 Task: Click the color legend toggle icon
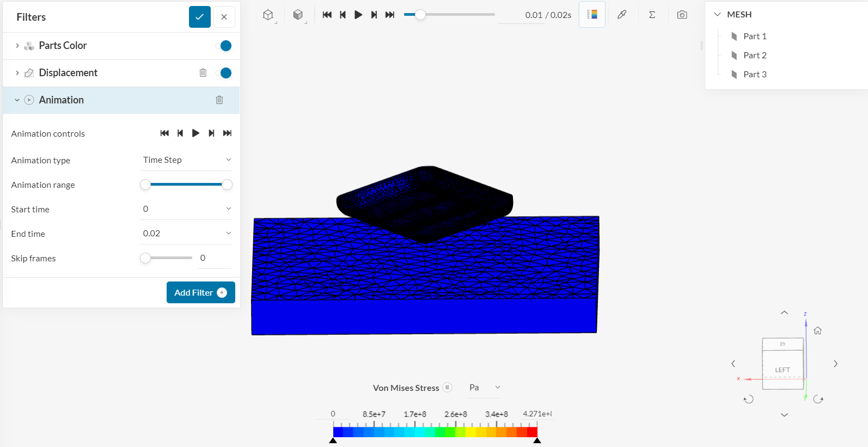pos(592,15)
